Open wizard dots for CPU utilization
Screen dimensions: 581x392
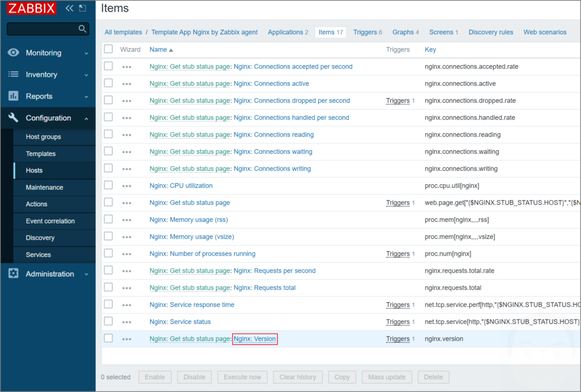point(127,187)
